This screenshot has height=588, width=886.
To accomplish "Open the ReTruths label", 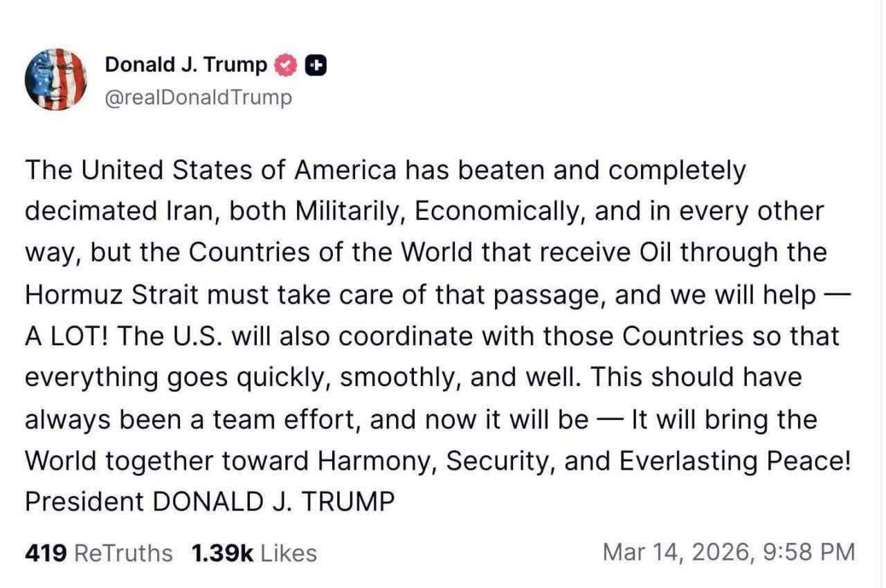I will pos(123,553).
